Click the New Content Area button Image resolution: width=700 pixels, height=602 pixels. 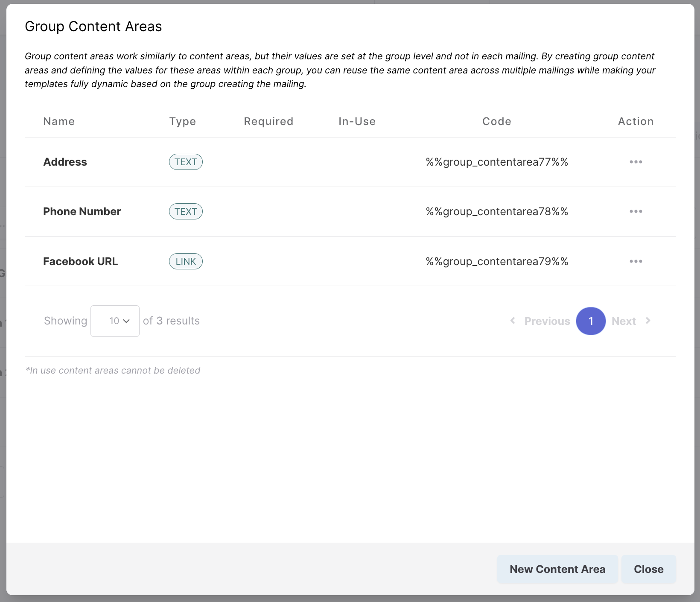(x=557, y=569)
